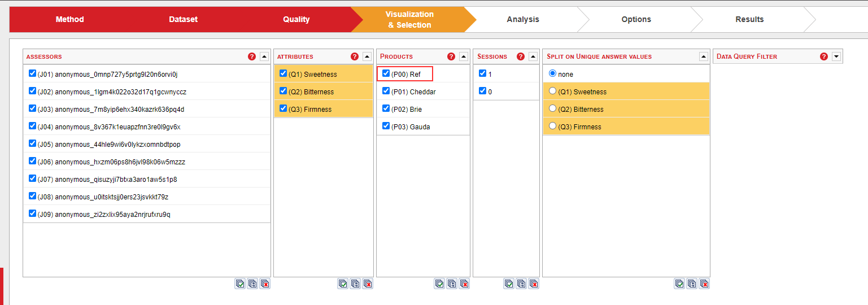
Task: Click the Options step
Action: click(x=636, y=19)
